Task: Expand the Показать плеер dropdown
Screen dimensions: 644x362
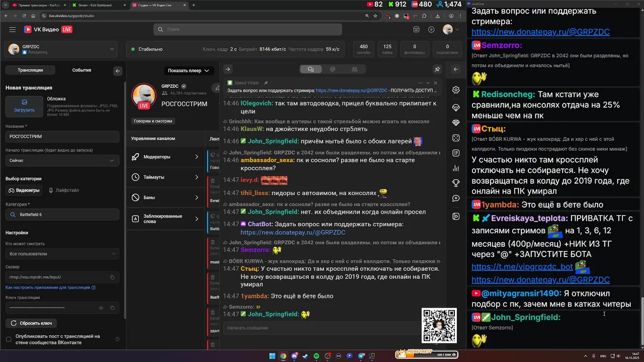Action: (x=189, y=70)
